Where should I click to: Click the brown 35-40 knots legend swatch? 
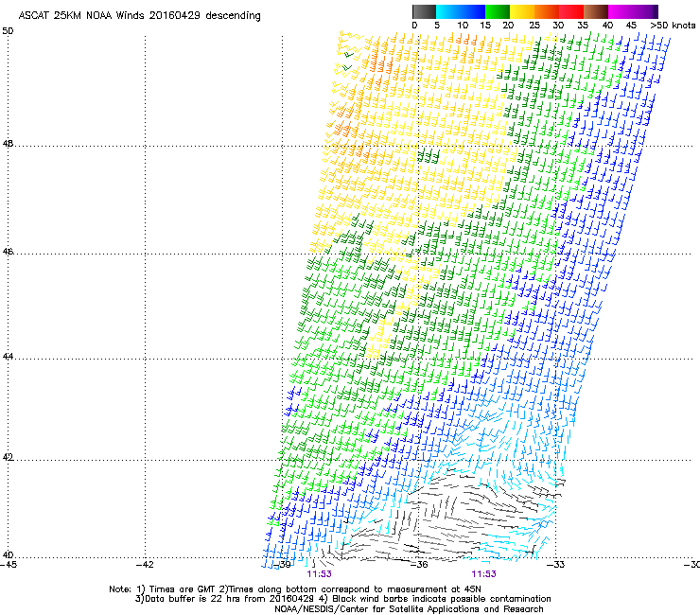[x=596, y=11]
